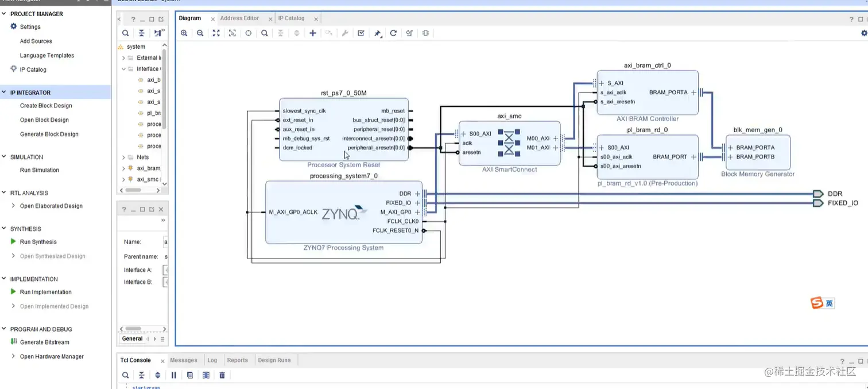Click Add Sources
The width and height of the screenshot is (868, 389).
[x=36, y=41]
